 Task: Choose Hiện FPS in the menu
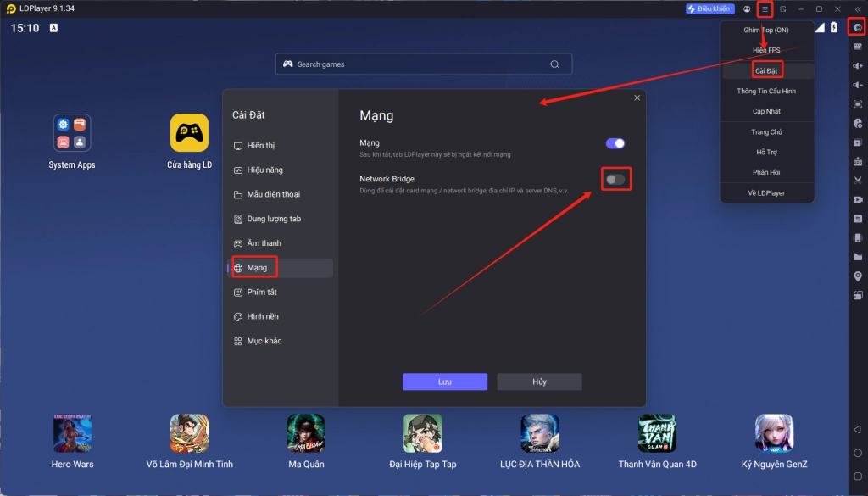766,50
